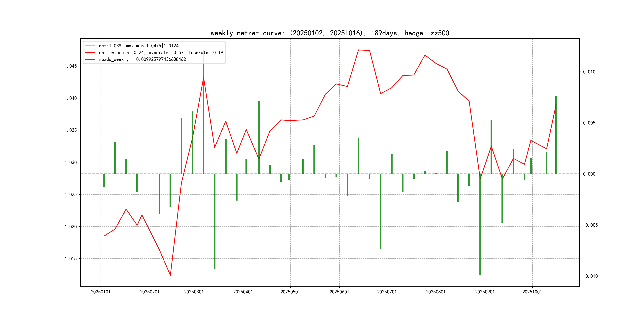Image resolution: width=644 pixels, height=322 pixels.
Task: Click the 'net:1.039, max|min' legend entry
Action: point(139,46)
